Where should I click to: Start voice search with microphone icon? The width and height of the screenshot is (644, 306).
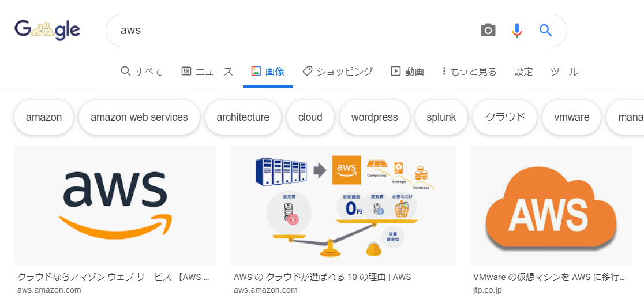[516, 31]
